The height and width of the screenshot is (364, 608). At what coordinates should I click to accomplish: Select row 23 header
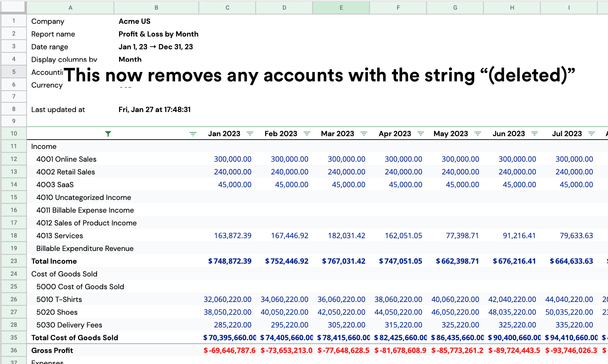click(14, 261)
